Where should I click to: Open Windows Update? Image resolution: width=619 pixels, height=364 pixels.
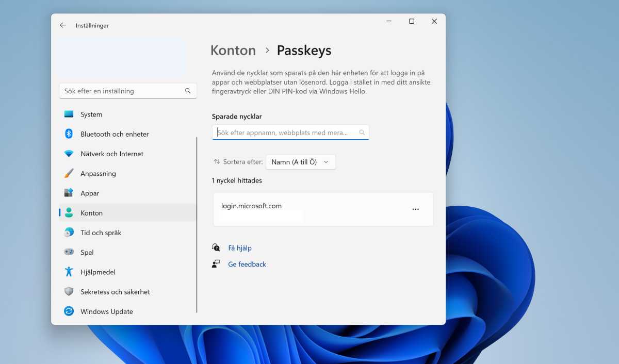[106, 311]
